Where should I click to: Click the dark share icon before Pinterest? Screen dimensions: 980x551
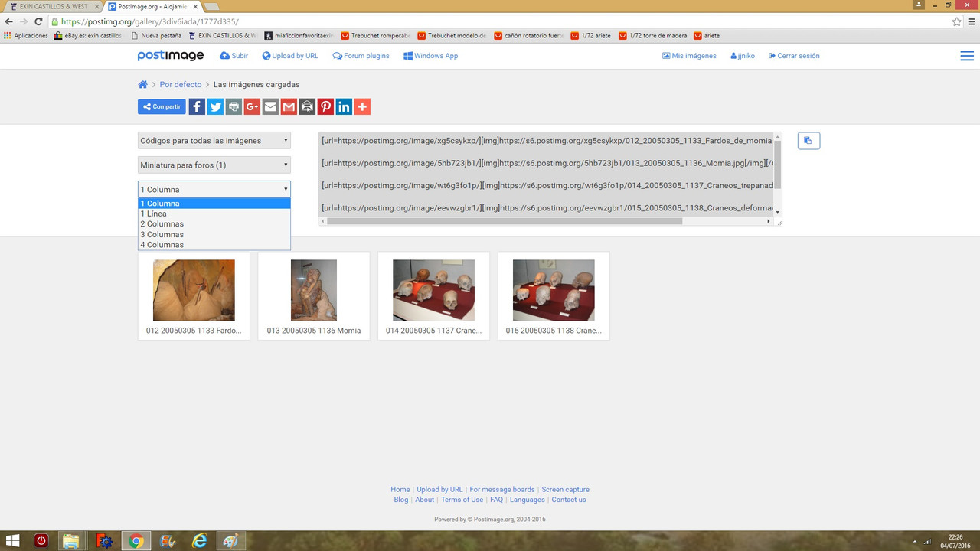(307, 107)
